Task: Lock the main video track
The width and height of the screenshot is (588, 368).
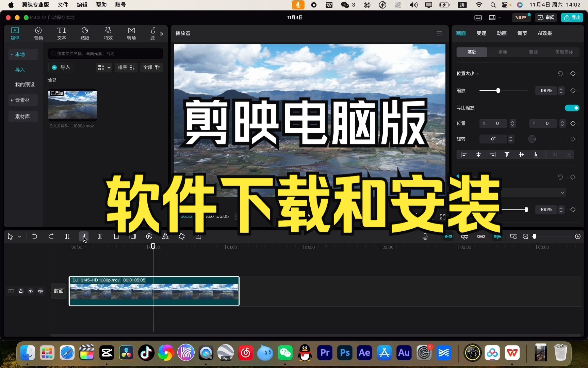Action: (21, 291)
